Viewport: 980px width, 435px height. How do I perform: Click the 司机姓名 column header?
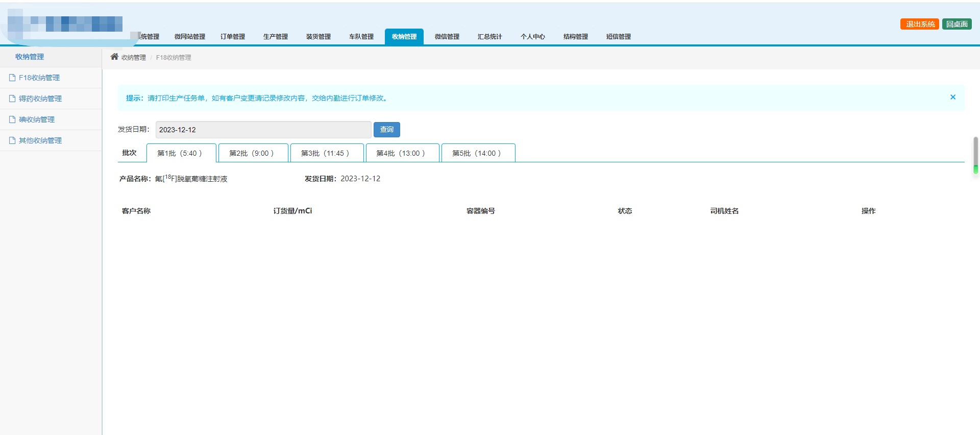[x=724, y=211]
